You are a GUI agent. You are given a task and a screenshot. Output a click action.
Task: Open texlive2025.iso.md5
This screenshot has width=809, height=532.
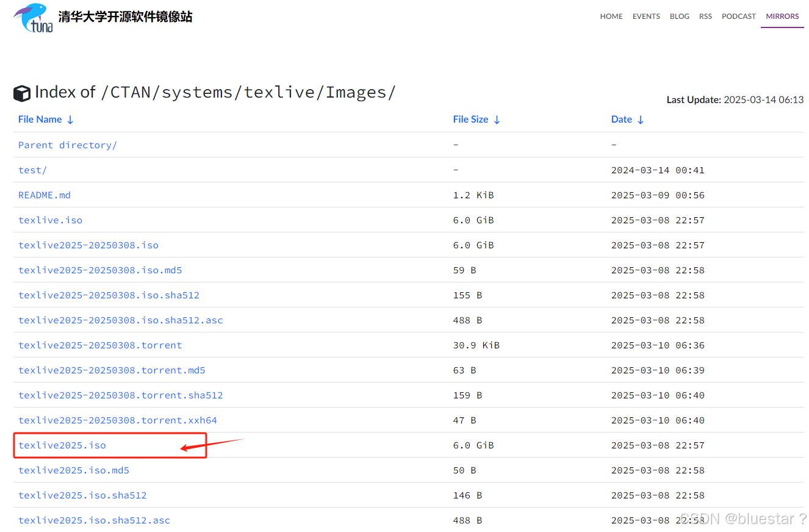74,470
